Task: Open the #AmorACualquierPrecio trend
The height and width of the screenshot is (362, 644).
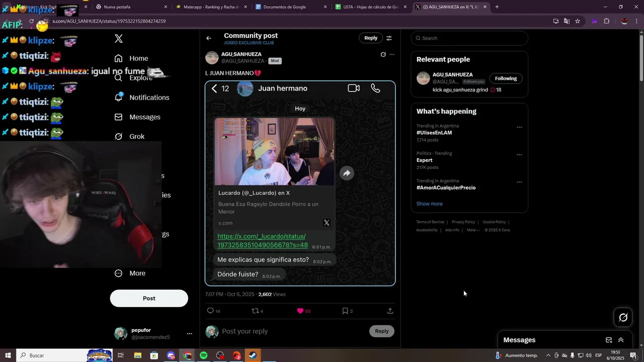Action: (446, 188)
